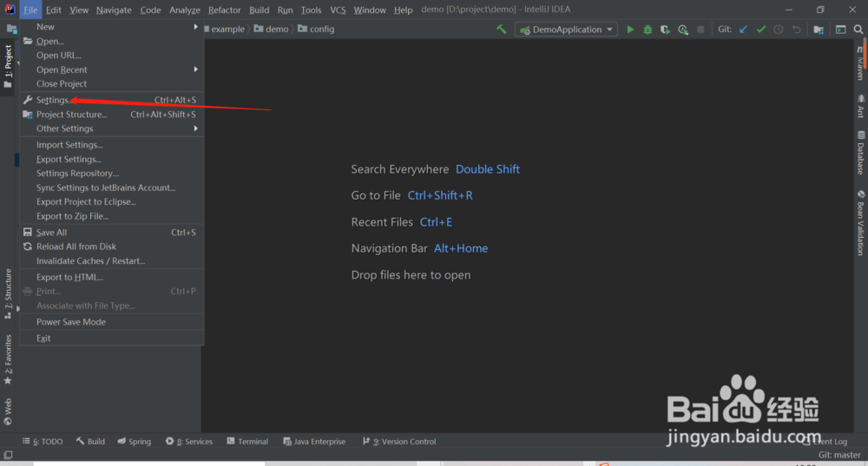The width and height of the screenshot is (868, 466).
Task: Open Settings from the File menu
Action: click(112, 100)
